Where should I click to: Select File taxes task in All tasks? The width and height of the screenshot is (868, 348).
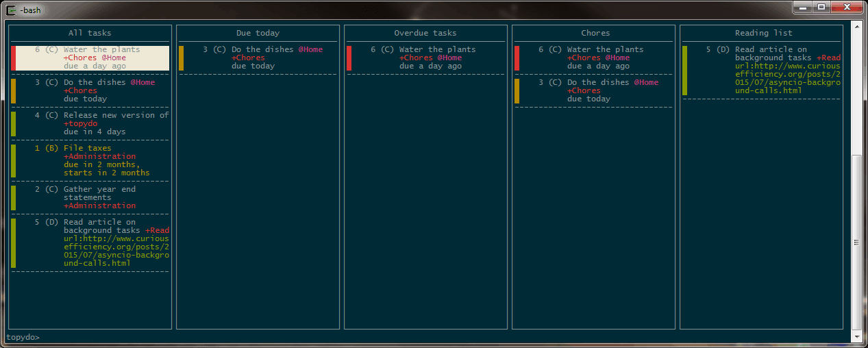(x=90, y=160)
